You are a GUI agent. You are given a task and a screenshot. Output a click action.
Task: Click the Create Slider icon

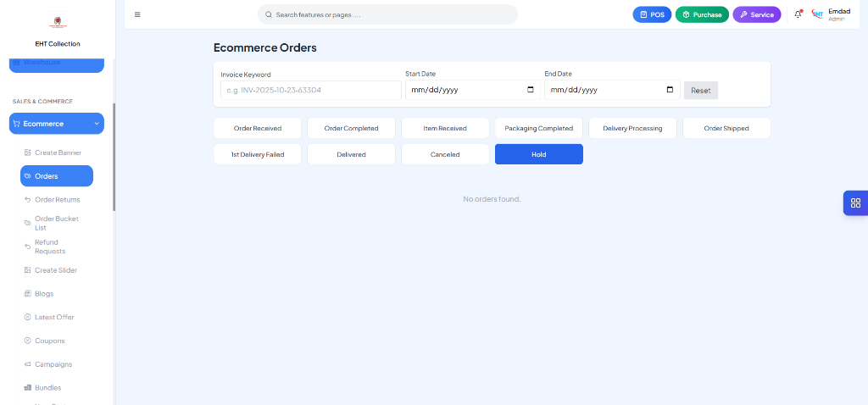tap(28, 270)
